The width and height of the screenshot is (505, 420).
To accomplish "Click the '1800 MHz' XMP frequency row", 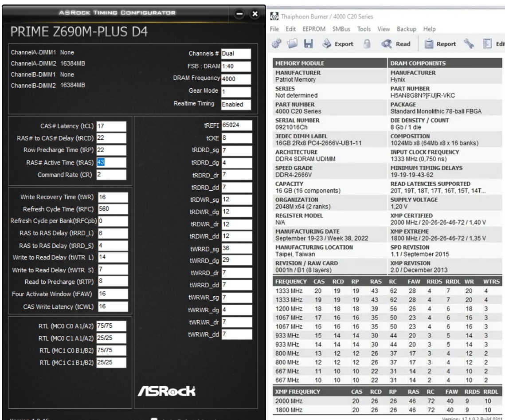I will click(x=387, y=410).
